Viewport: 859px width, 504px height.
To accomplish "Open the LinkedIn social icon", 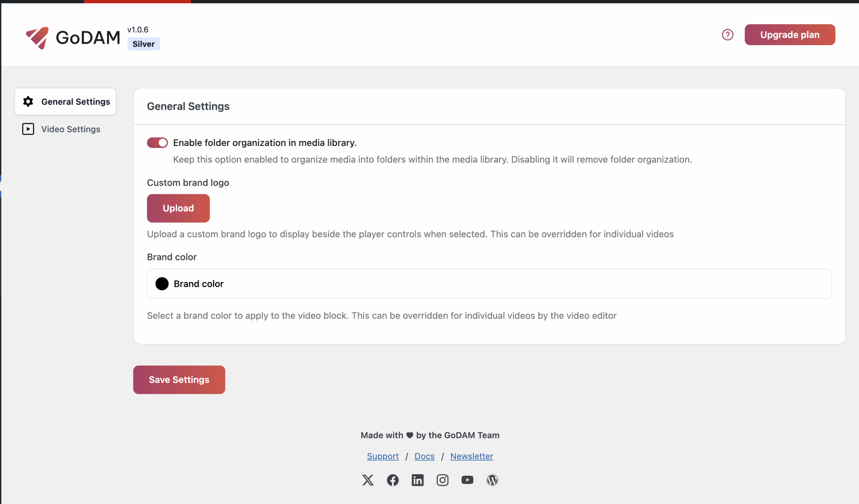I will tap(417, 480).
